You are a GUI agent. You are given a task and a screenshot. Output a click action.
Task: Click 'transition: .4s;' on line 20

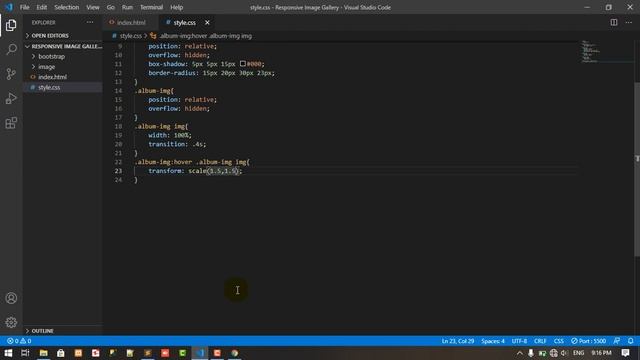click(x=177, y=144)
